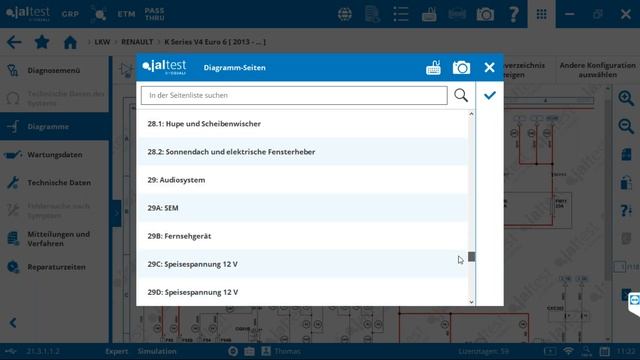
Task: Confirm selection with checkmark
Action: [490, 95]
